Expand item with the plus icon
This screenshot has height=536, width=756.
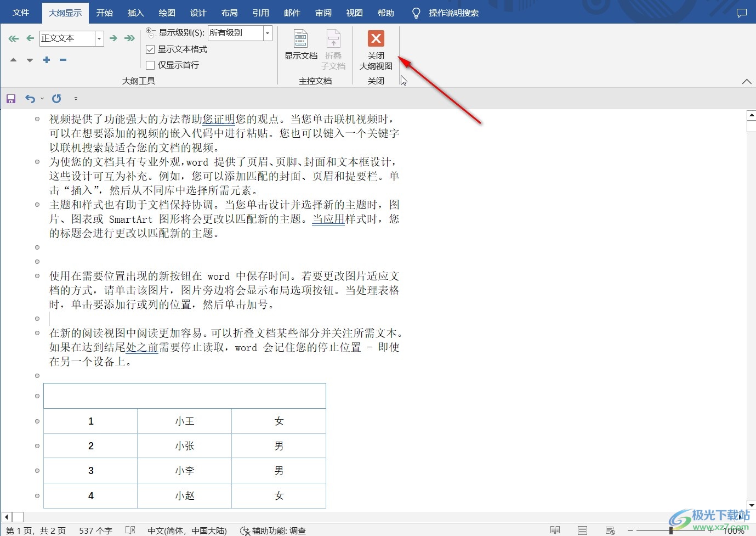click(x=47, y=60)
